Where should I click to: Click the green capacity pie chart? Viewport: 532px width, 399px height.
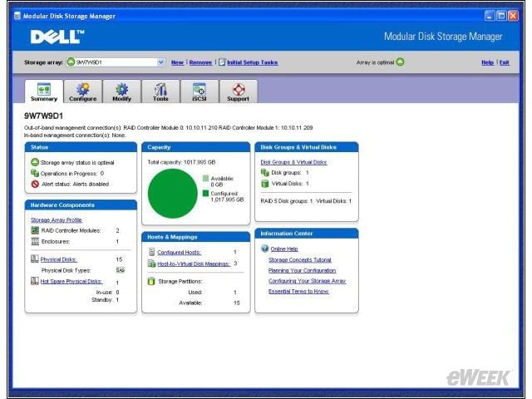click(172, 194)
